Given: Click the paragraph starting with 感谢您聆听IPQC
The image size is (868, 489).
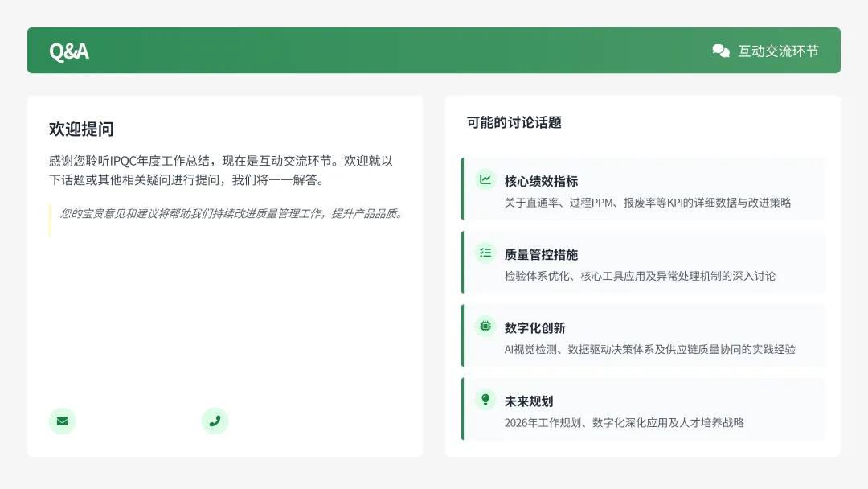Looking at the screenshot, I should tap(221, 171).
